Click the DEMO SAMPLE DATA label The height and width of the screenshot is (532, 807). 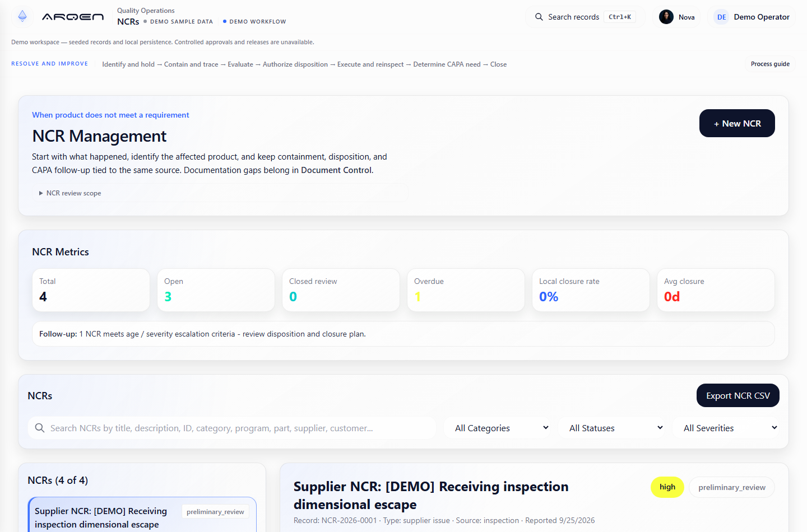tap(182, 22)
